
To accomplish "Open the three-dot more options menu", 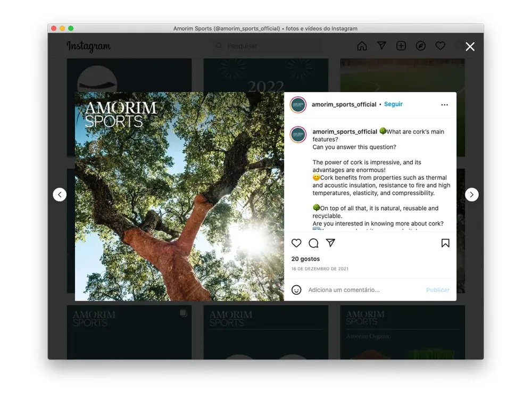I will [x=444, y=105].
